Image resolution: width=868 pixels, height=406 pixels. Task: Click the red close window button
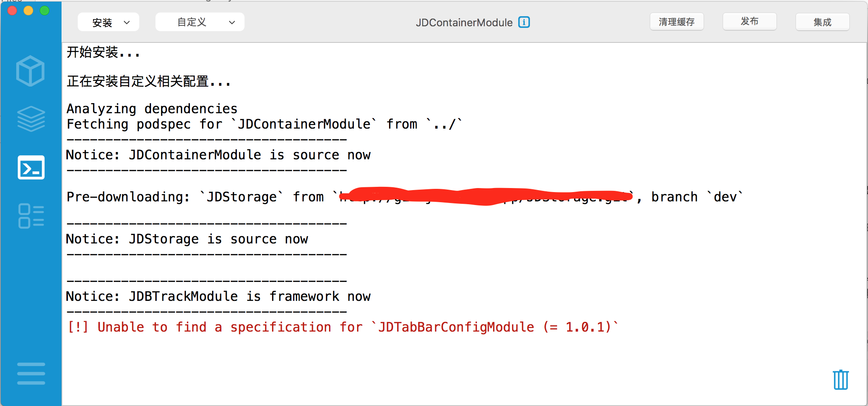point(12,11)
